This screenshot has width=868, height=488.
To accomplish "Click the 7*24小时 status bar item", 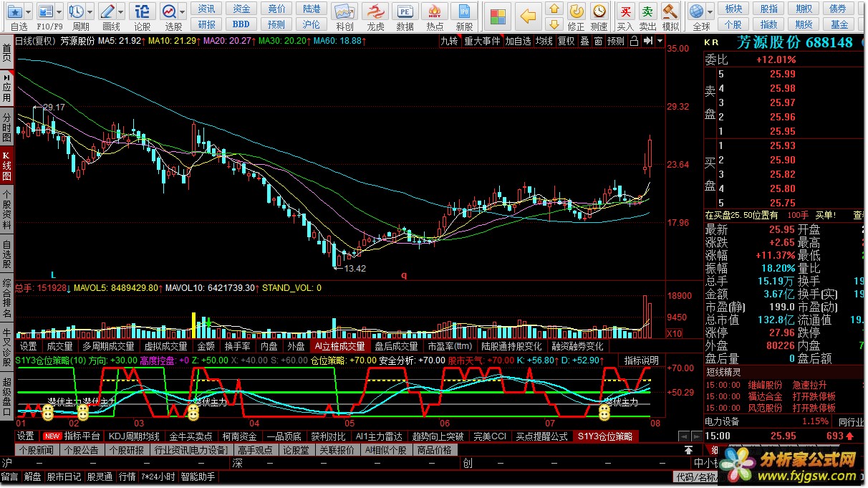I will tap(158, 477).
